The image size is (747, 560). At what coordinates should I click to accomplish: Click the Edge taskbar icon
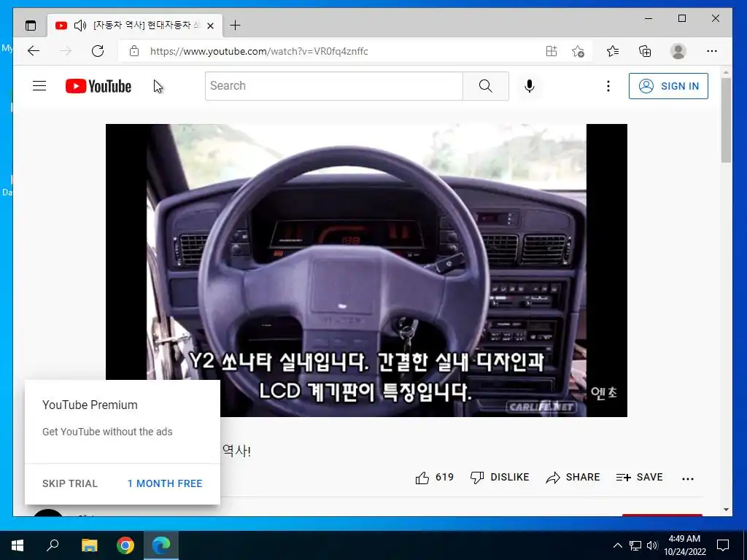coord(161,545)
